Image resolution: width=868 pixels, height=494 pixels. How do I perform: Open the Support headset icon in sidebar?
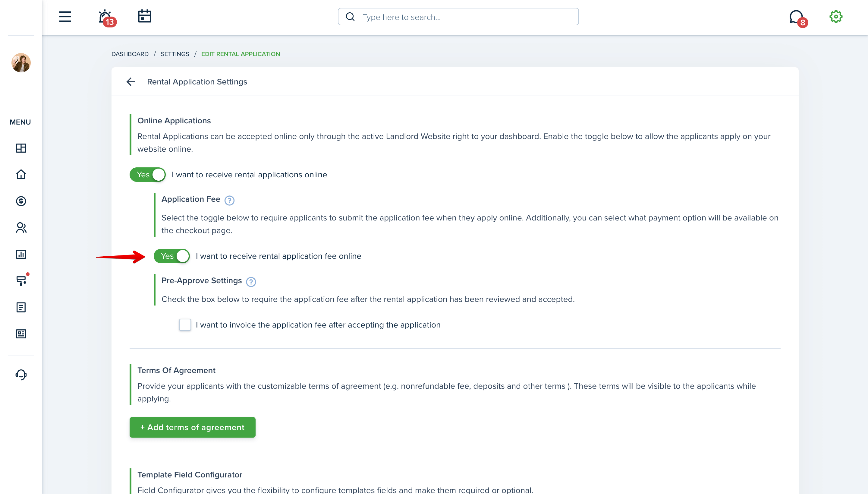tap(21, 375)
